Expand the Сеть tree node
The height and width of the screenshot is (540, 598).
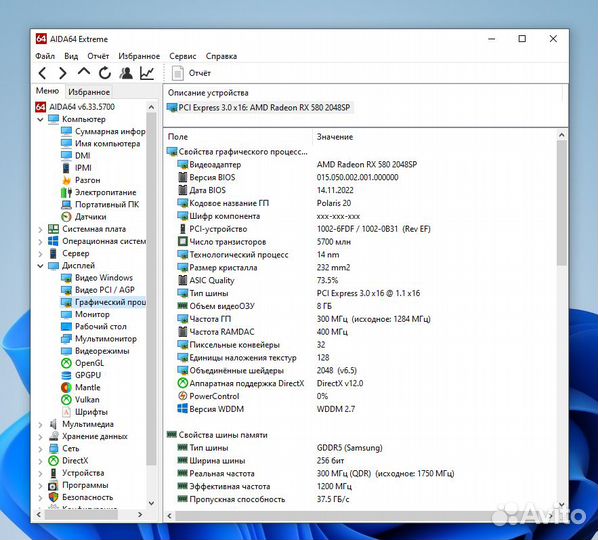40,449
